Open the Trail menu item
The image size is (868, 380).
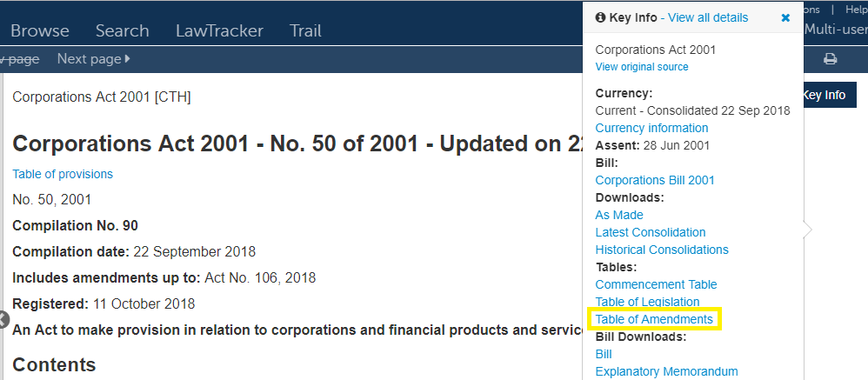pyautogui.click(x=305, y=30)
